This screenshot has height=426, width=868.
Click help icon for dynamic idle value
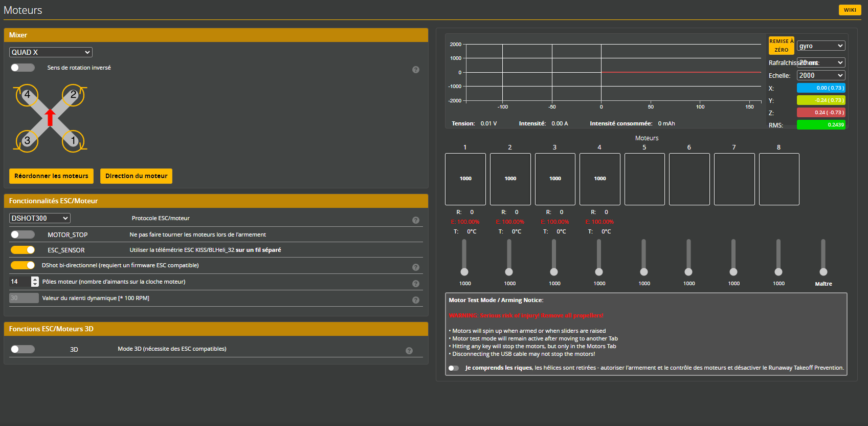click(x=415, y=300)
